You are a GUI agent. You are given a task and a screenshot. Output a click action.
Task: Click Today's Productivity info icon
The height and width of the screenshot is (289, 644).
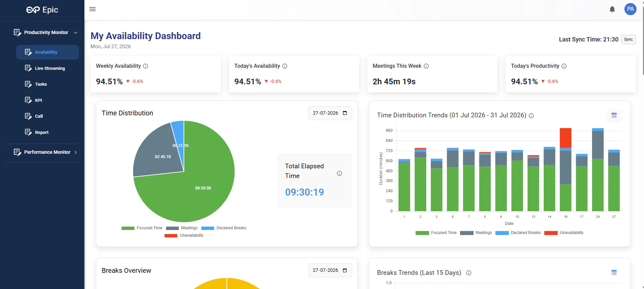point(564,66)
